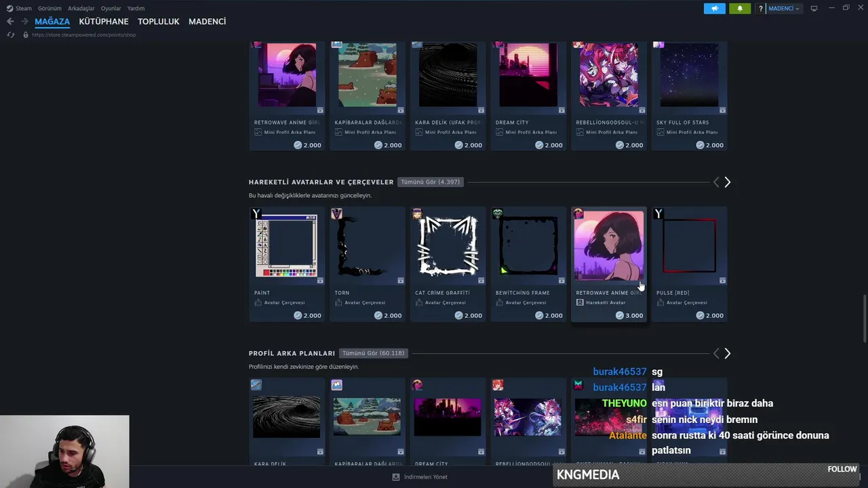Image resolution: width=868 pixels, height=488 pixels.
Task: Open Tümünü Gör (60.118) for backgrounds
Action: tap(374, 353)
